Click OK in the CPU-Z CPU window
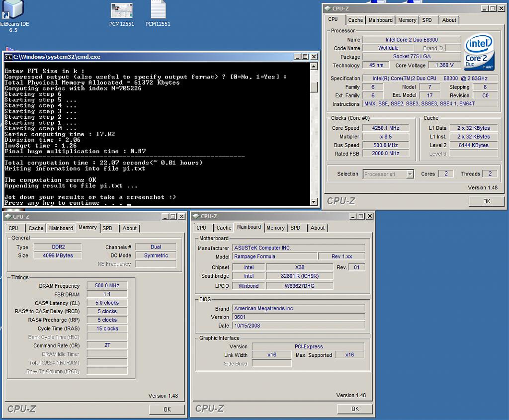Viewport: 509px width, 420px height. pyautogui.click(x=487, y=201)
